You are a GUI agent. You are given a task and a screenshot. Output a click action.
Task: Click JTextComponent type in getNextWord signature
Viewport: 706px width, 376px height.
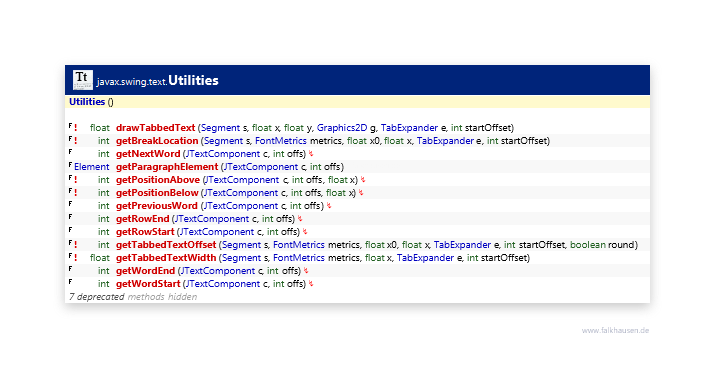click(223, 154)
